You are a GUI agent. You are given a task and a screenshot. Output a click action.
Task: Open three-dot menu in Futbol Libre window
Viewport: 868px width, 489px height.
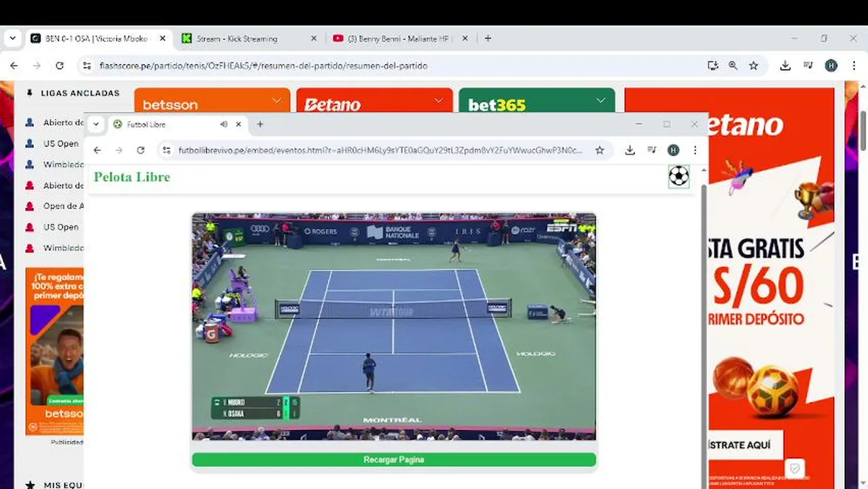pyautogui.click(x=695, y=150)
